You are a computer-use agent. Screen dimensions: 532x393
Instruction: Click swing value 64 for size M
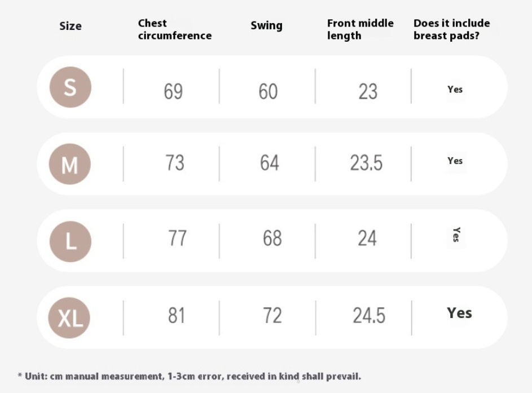pos(270,162)
